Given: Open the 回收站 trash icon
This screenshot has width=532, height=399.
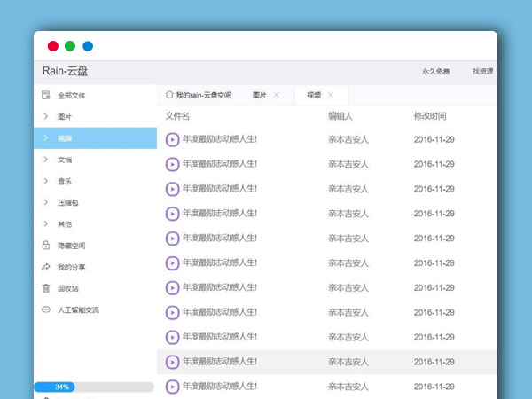Looking at the screenshot, I should [46, 288].
